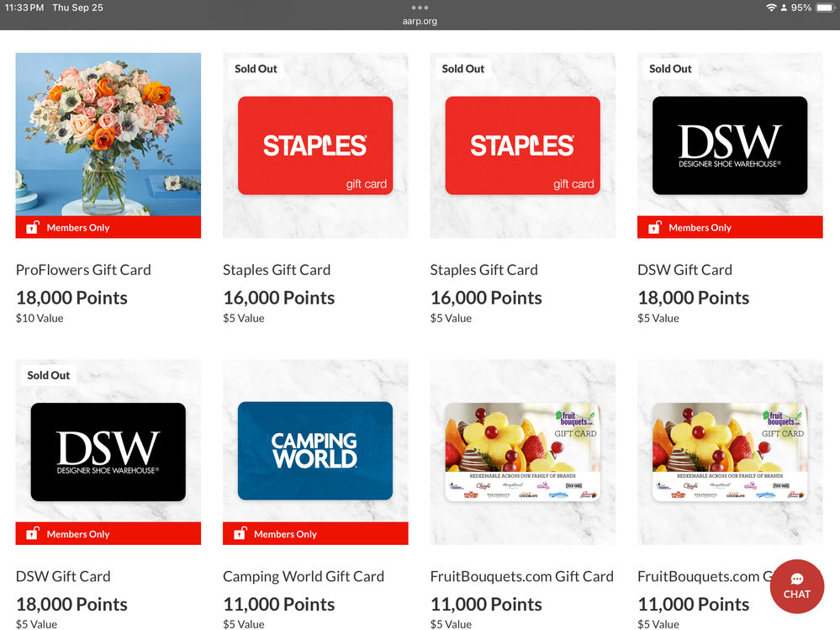840x630 pixels.
Task: Click the lock icon on ProFlowers Members Only banner
Action: [33, 227]
